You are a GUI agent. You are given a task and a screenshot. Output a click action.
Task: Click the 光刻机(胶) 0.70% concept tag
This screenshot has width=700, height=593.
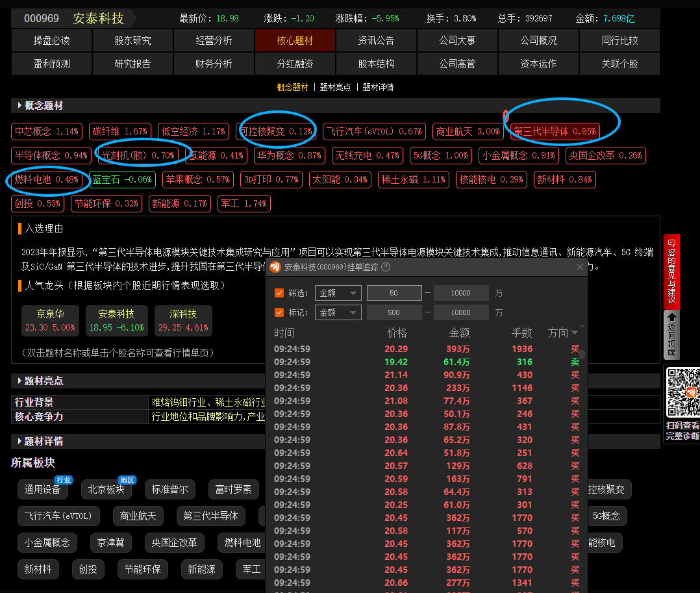click(x=138, y=155)
